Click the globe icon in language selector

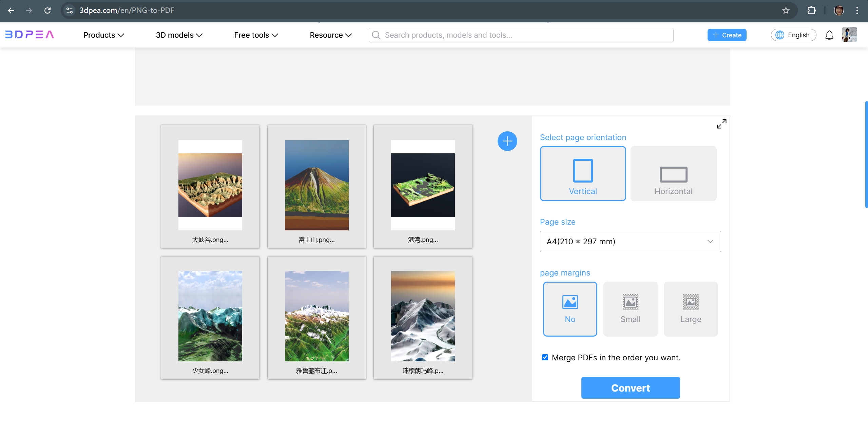click(x=780, y=35)
